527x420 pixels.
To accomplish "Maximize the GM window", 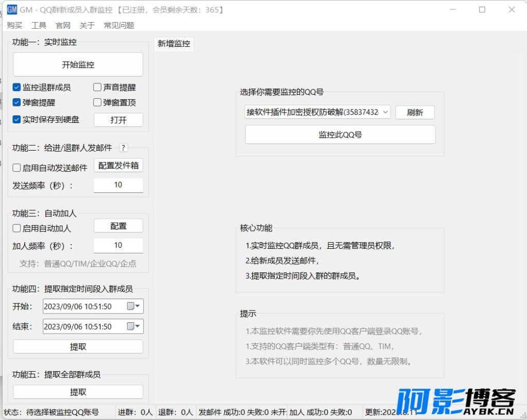I will (482, 9).
